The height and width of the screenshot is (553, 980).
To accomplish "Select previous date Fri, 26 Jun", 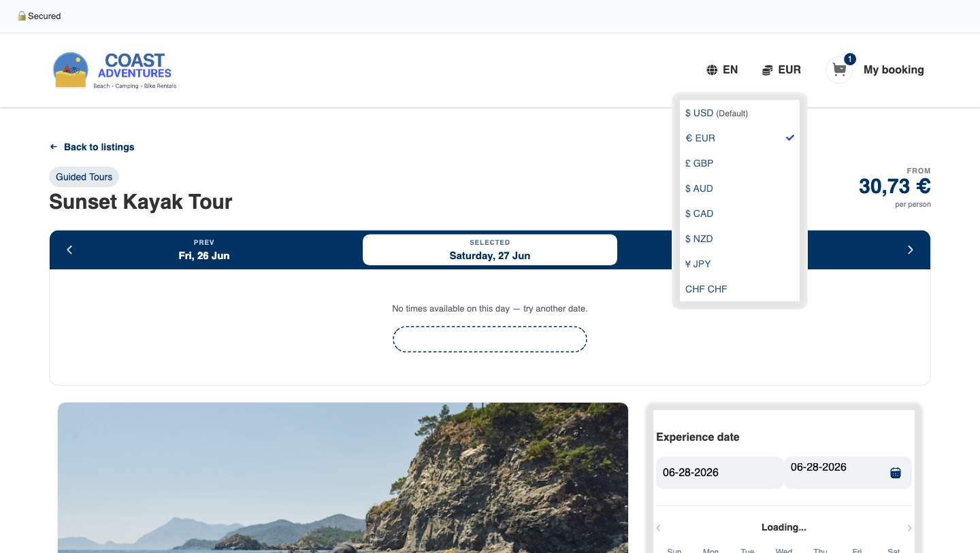I will click(204, 250).
